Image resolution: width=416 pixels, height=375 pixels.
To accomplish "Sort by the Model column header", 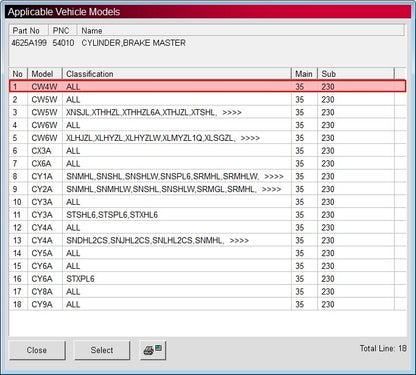I will tap(45, 74).
